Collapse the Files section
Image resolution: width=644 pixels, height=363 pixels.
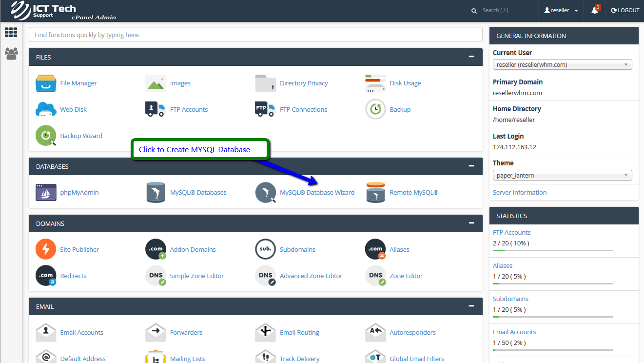coord(471,57)
